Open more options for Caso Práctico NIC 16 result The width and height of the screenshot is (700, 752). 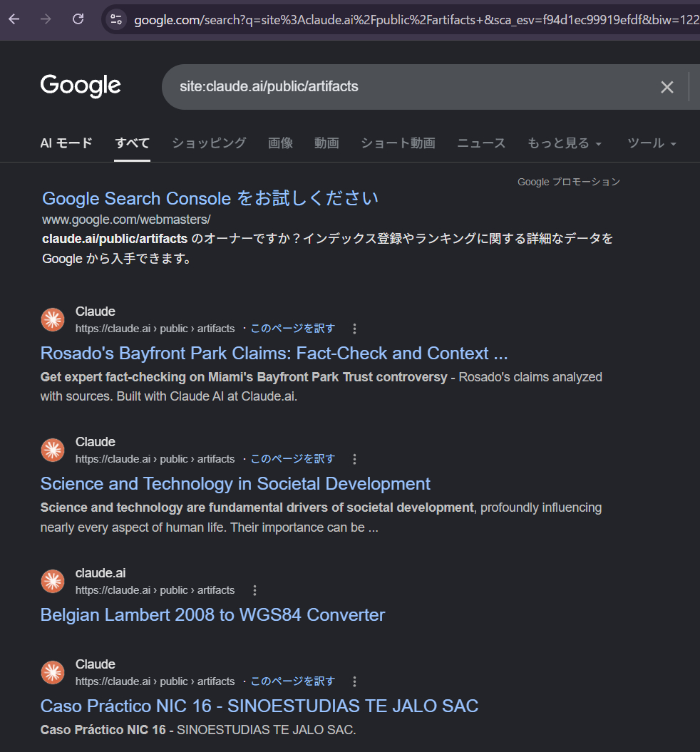pyautogui.click(x=354, y=681)
